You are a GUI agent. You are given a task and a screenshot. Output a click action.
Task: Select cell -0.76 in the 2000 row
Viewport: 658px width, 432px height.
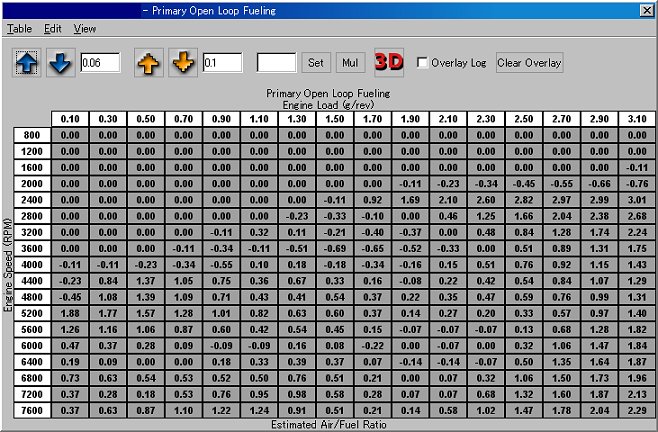click(637, 183)
